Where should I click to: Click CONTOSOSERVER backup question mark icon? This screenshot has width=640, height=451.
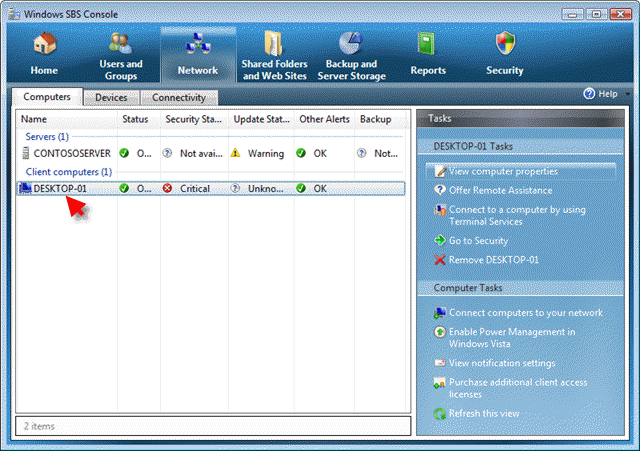pyautogui.click(x=362, y=153)
